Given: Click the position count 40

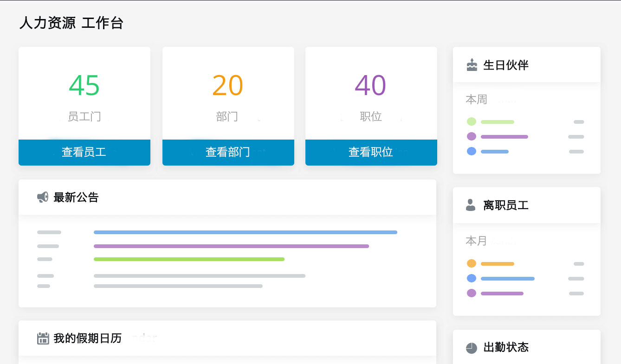Looking at the screenshot, I should click(x=371, y=85).
